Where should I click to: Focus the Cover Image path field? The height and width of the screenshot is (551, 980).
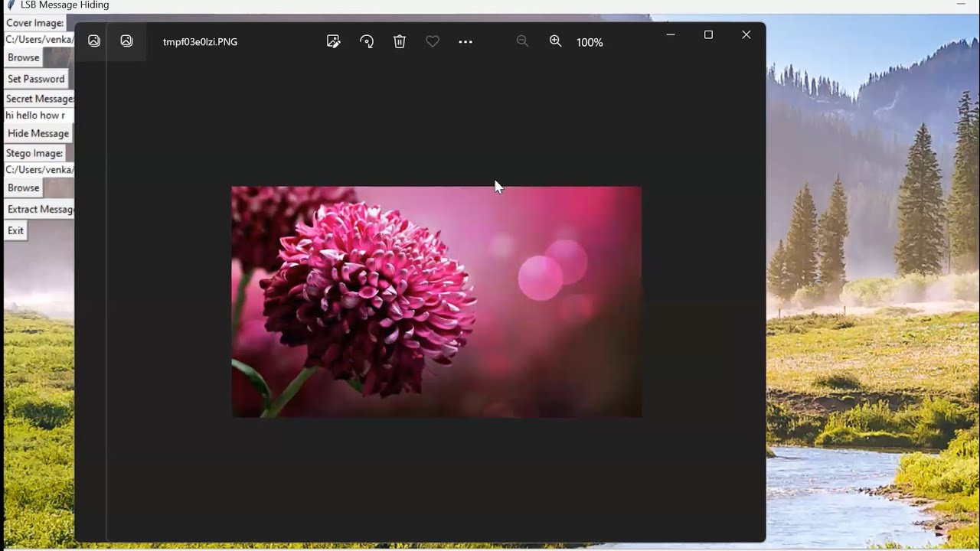pyautogui.click(x=39, y=39)
